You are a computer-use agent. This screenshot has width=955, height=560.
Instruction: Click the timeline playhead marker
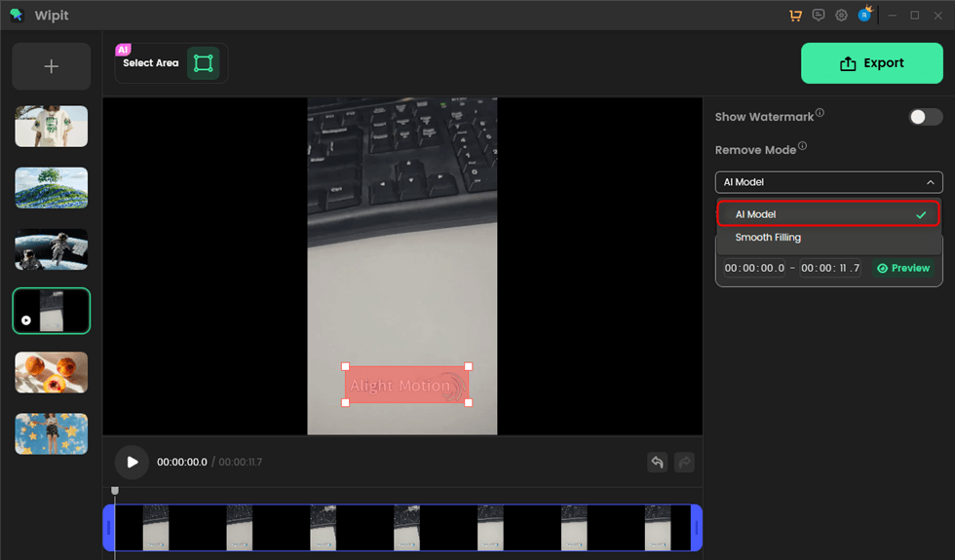pyautogui.click(x=115, y=491)
